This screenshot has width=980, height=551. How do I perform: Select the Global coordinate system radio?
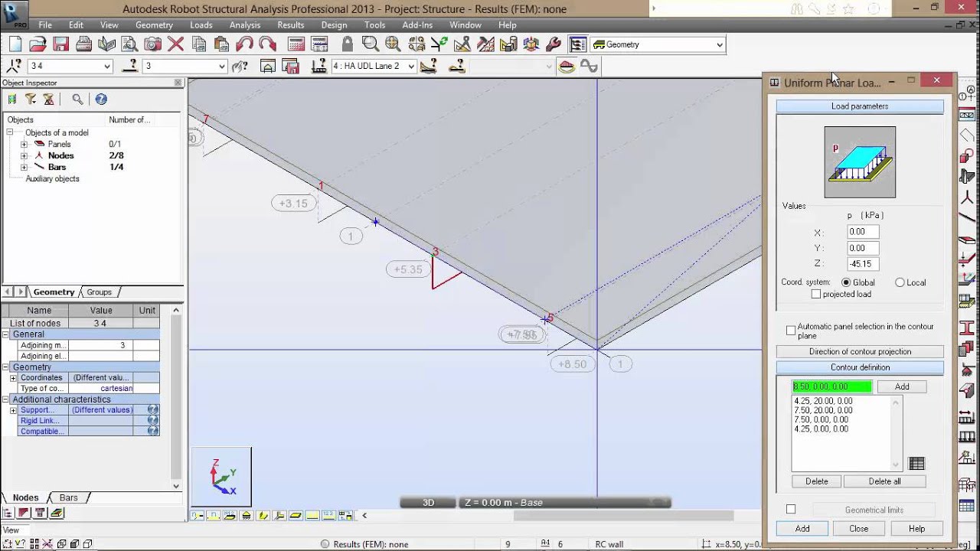tap(846, 282)
